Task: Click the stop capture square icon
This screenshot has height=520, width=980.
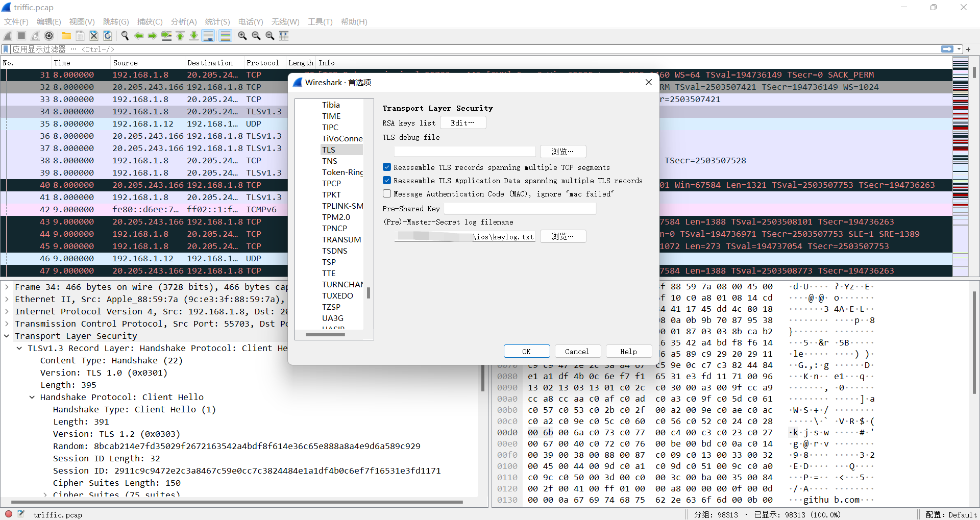Action: coord(21,36)
